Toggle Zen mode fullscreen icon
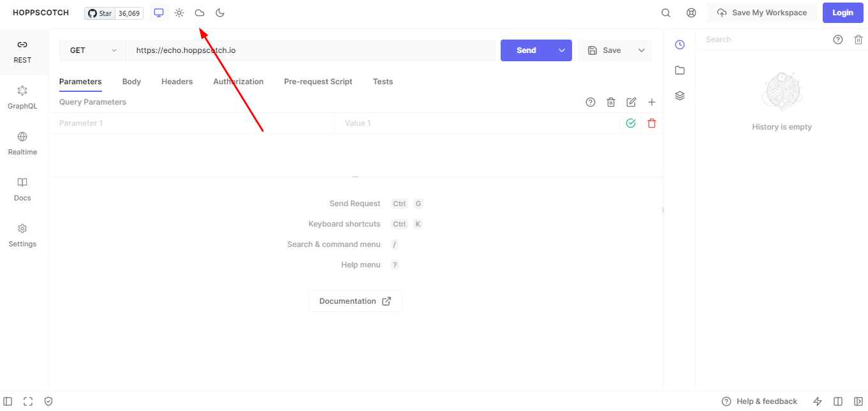This screenshot has width=868, height=411. pos(28,401)
